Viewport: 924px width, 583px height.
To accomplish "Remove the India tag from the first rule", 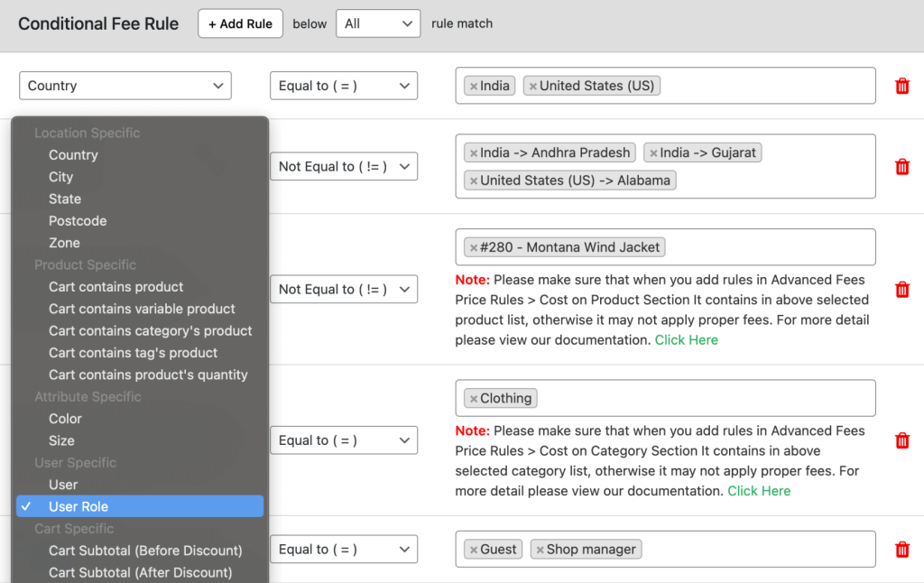I will (473, 86).
